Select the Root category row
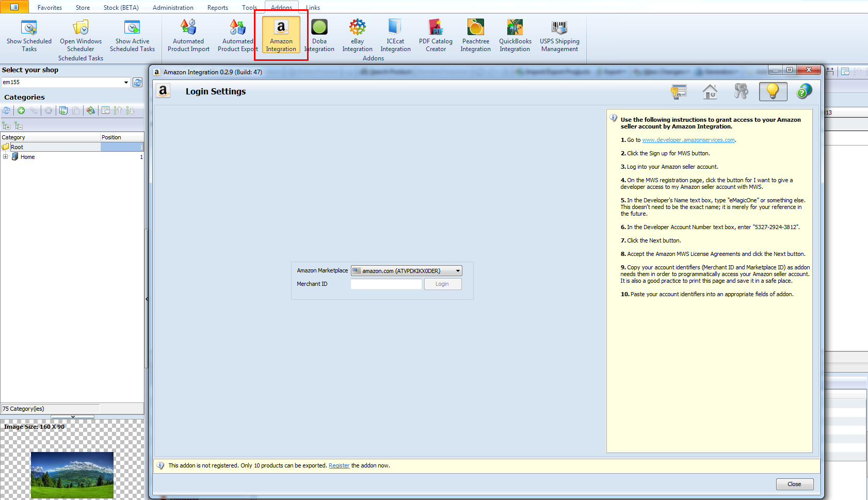The width and height of the screenshot is (868, 500). tap(72, 147)
